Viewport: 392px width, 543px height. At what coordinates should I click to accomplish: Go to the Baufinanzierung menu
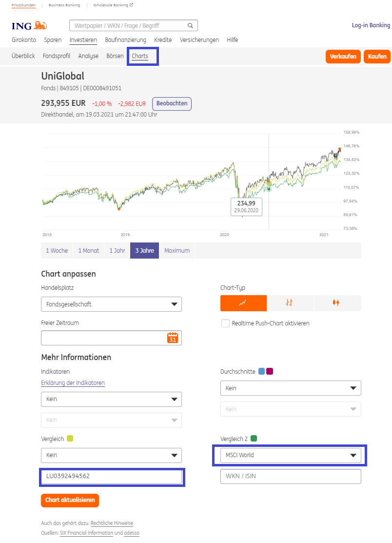[125, 40]
